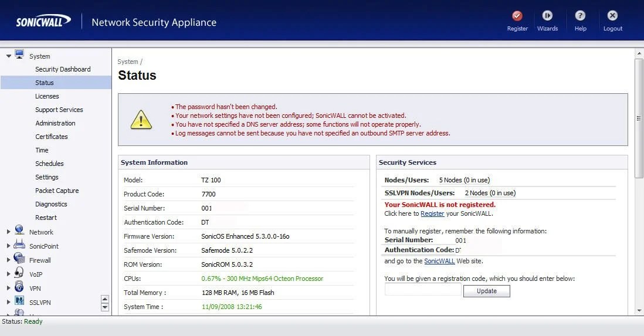This screenshot has width=644, height=336.
Task: Open Security Dashboard page
Action: (x=63, y=69)
